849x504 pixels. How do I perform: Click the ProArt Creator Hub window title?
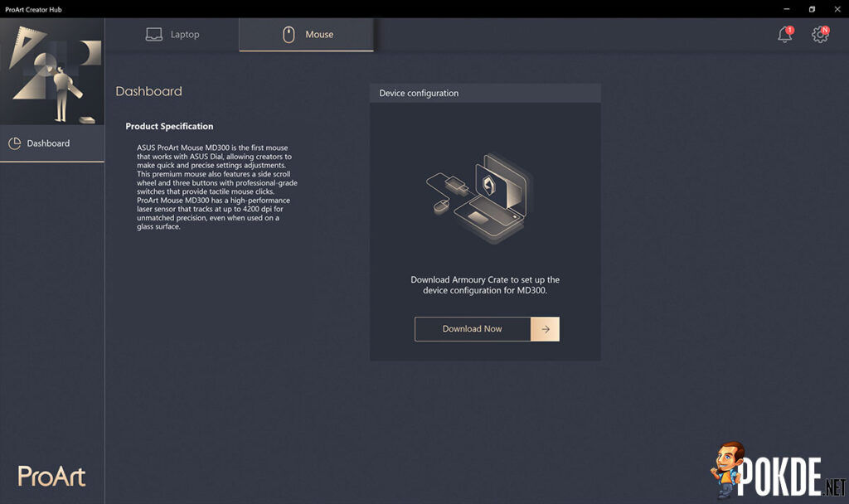(x=33, y=9)
